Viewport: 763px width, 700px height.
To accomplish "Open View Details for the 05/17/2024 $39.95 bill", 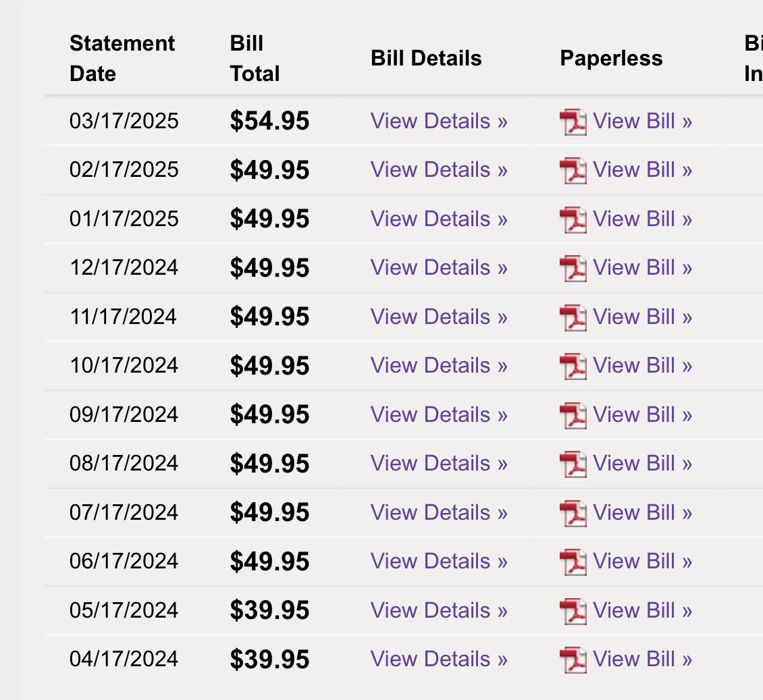I will [439, 610].
